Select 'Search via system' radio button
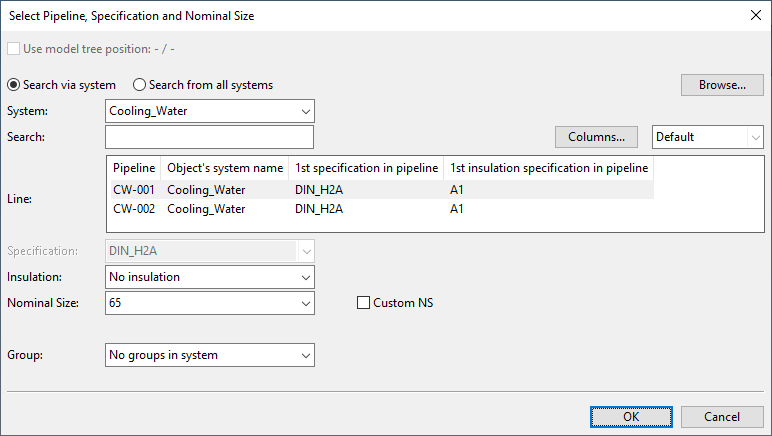The height and width of the screenshot is (436, 772). point(14,85)
